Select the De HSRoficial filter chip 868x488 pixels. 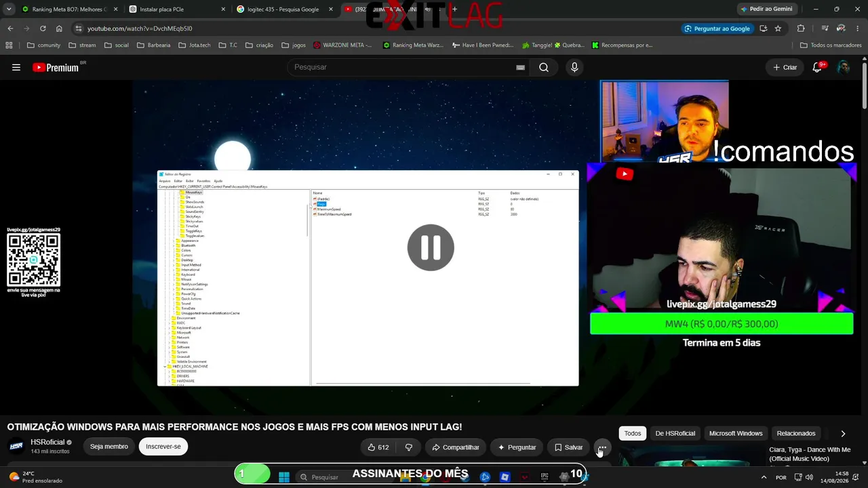675,433
